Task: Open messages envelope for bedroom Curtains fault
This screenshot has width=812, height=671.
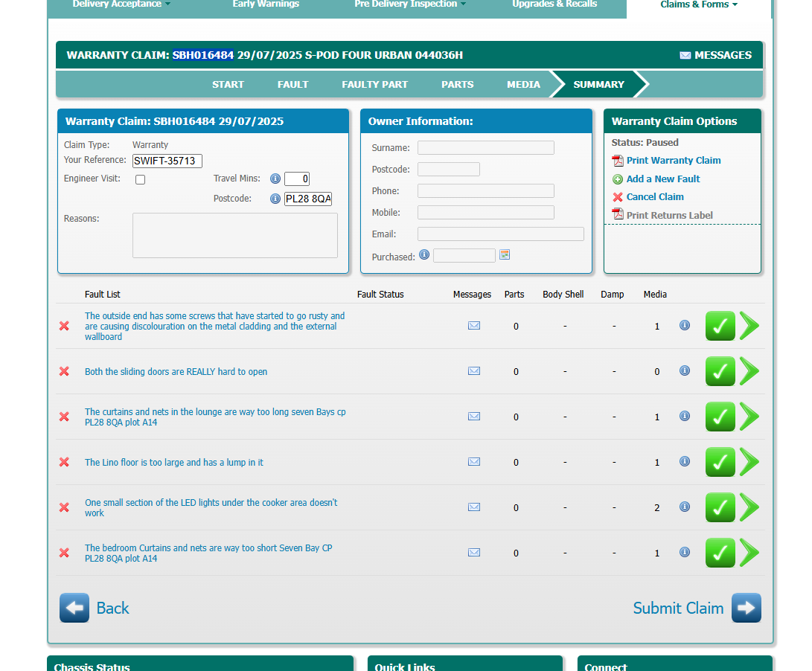Action: click(x=474, y=553)
